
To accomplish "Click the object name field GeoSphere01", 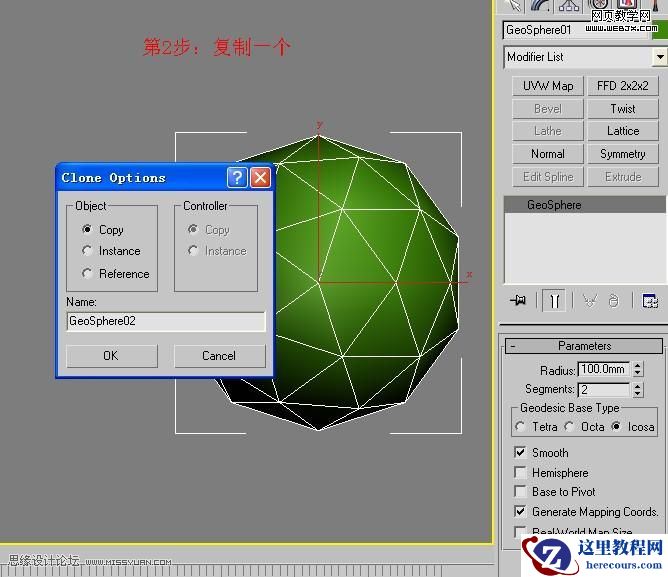I will pyautogui.click(x=576, y=30).
